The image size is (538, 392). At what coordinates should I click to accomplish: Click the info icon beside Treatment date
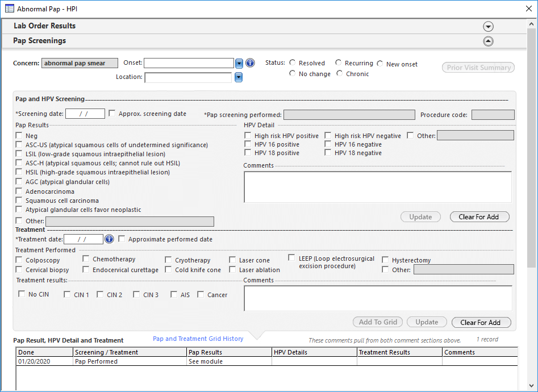click(109, 239)
